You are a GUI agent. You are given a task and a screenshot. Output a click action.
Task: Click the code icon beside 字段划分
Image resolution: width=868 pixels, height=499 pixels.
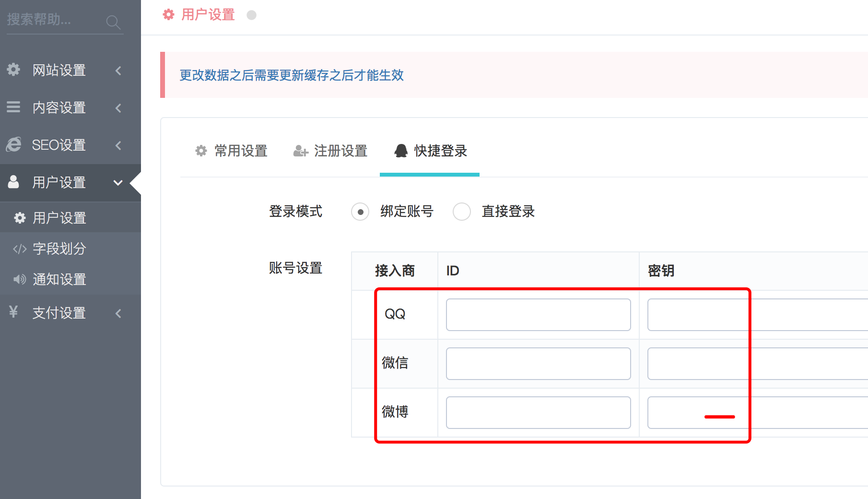point(20,249)
